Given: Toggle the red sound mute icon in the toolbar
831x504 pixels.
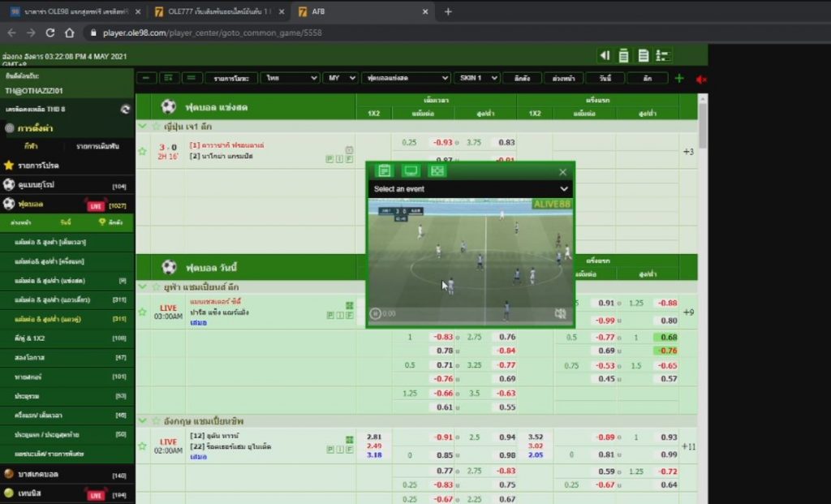Looking at the screenshot, I should pos(701,79).
